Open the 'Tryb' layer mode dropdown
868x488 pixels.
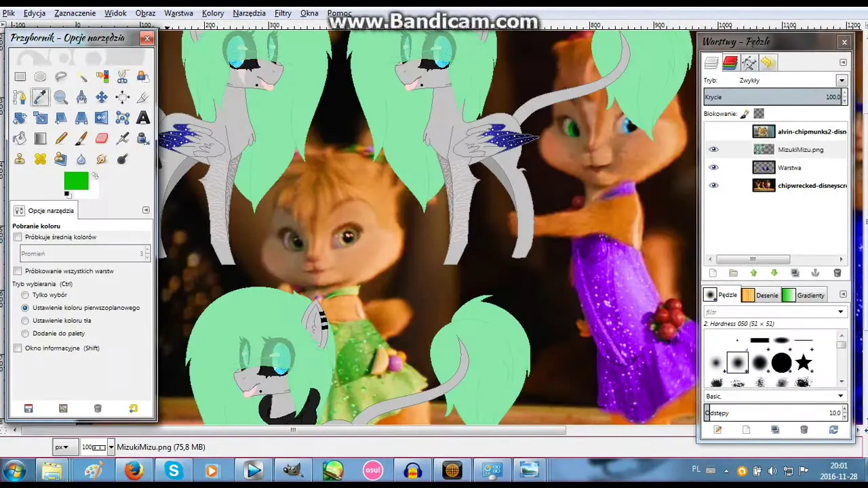(x=842, y=81)
